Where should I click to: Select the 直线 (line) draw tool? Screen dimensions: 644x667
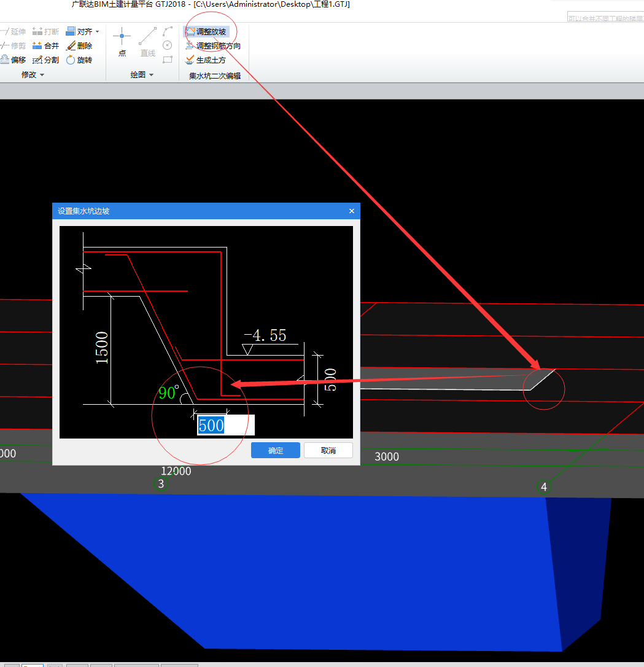pos(147,42)
